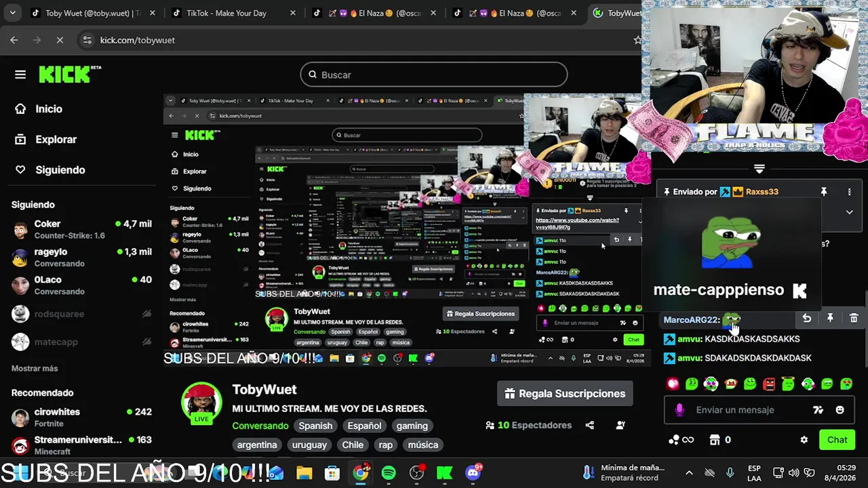This screenshot has height=488, width=868.
Task: Open the pinned message options menu
Action: tap(849, 192)
